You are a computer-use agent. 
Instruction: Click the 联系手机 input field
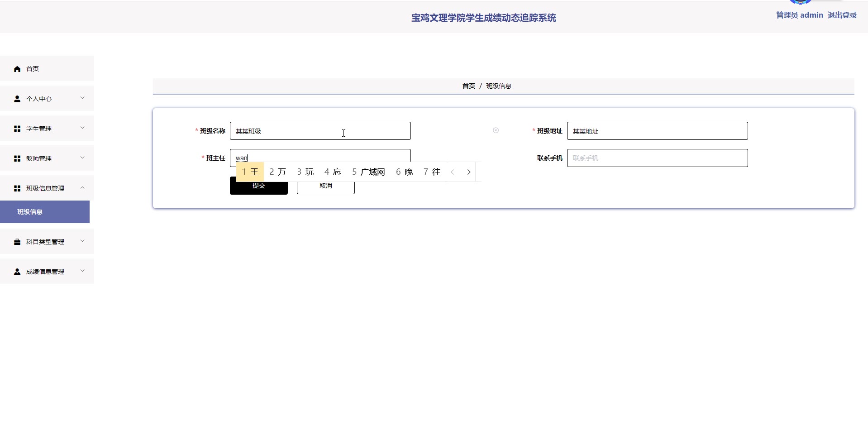[657, 158]
